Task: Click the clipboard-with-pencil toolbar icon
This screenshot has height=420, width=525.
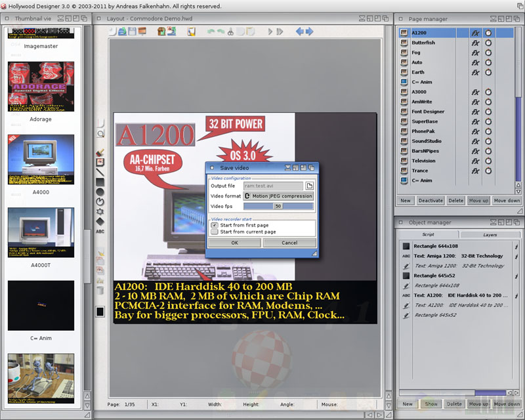Action: coord(192,31)
